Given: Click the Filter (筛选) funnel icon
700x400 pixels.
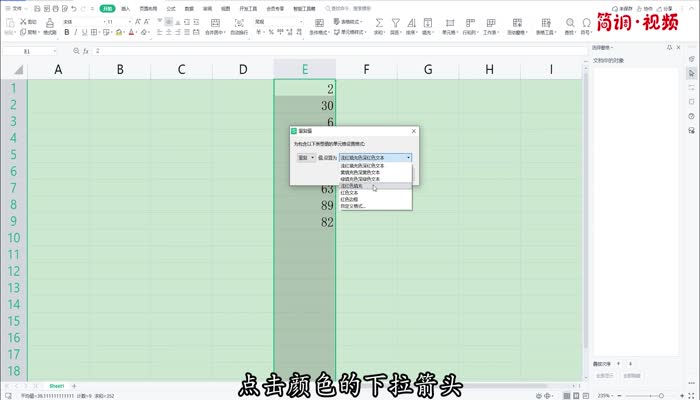Looking at the screenshot, I should tap(394, 23).
